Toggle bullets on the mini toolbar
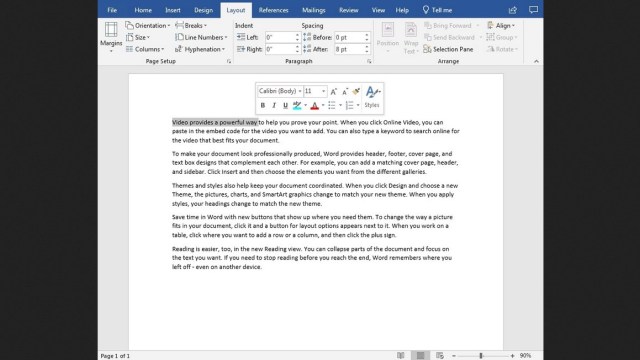 pyautogui.click(x=332, y=105)
